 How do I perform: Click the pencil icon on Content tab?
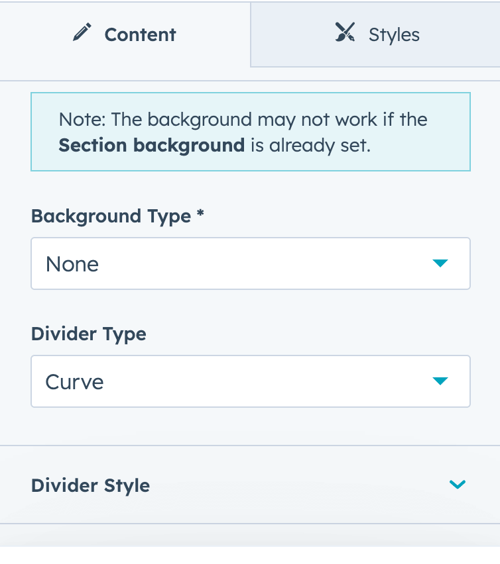(82, 32)
